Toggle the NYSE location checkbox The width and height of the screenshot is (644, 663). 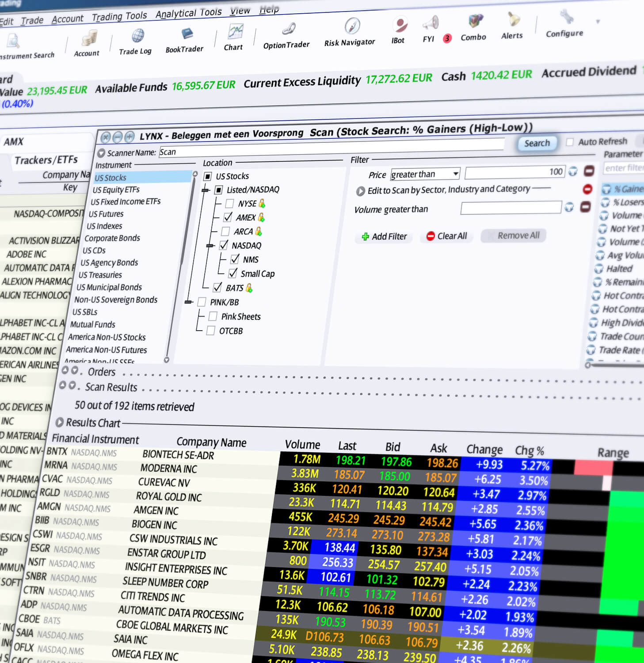tap(229, 203)
